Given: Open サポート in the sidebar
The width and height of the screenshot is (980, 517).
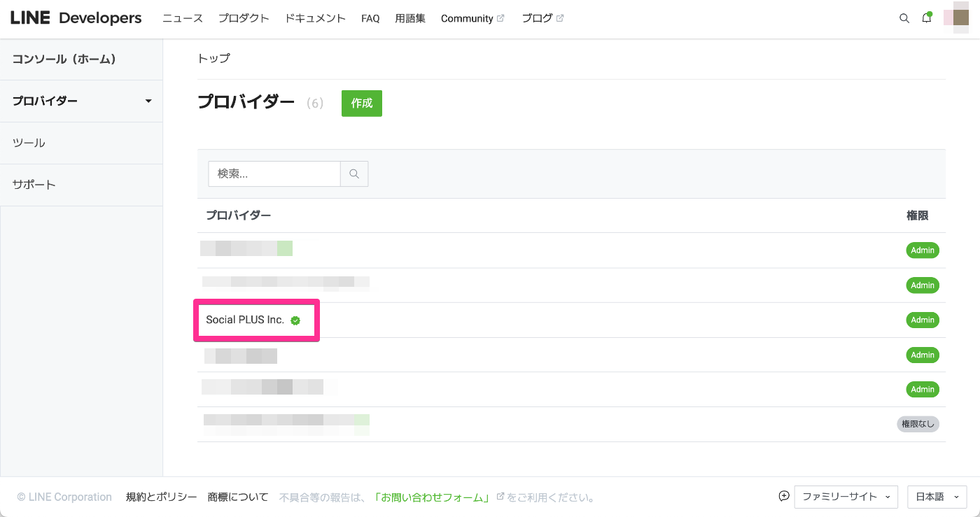Looking at the screenshot, I should pos(81,185).
